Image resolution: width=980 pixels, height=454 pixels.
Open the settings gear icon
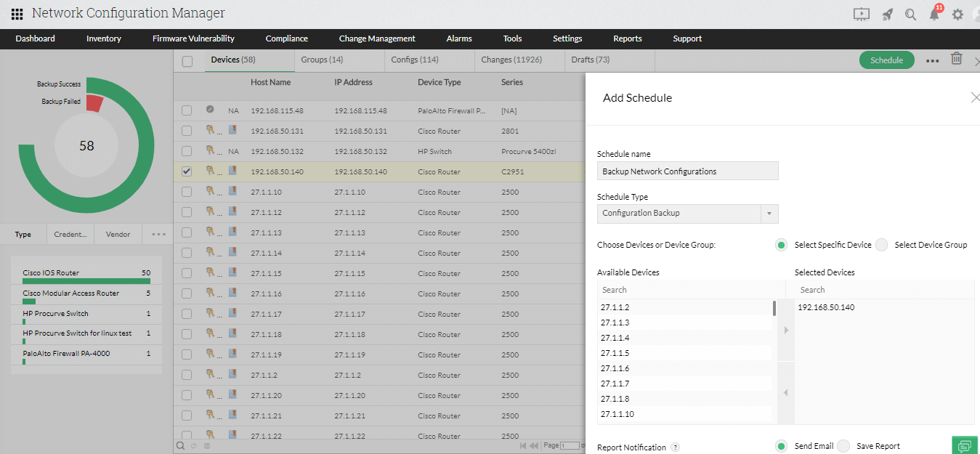pyautogui.click(x=957, y=13)
